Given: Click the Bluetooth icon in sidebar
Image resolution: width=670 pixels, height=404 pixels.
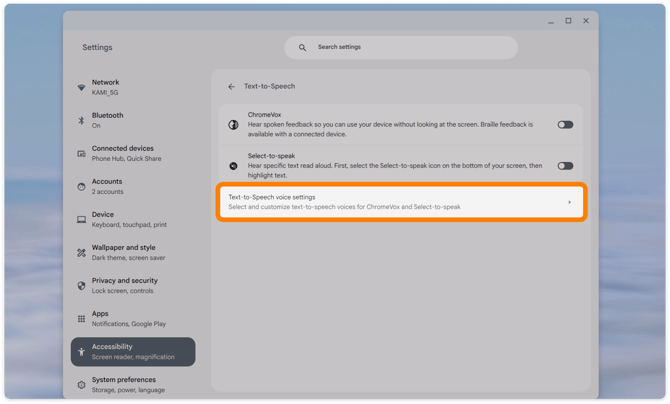Looking at the screenshot, I should pyautogui.click(x=81, y=121).
